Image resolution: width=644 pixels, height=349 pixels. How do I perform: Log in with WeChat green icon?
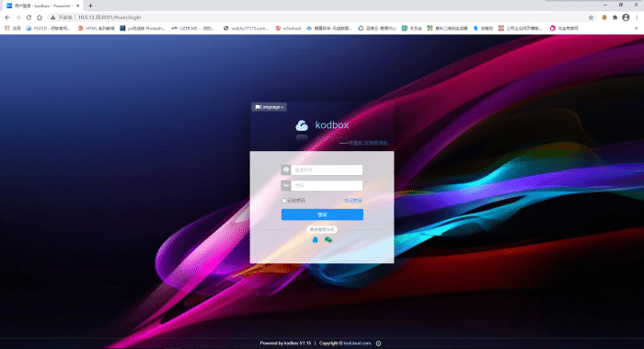click(x=328, y=239)
